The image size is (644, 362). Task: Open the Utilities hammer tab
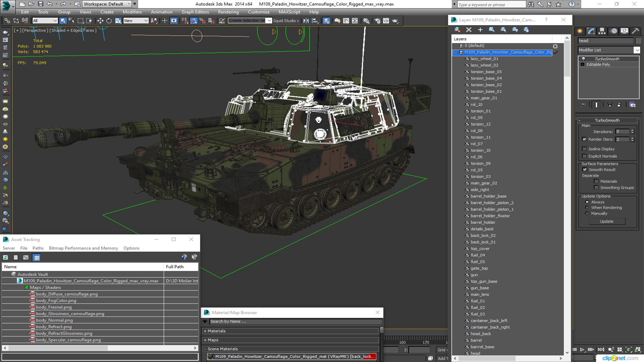pos(635,31)
